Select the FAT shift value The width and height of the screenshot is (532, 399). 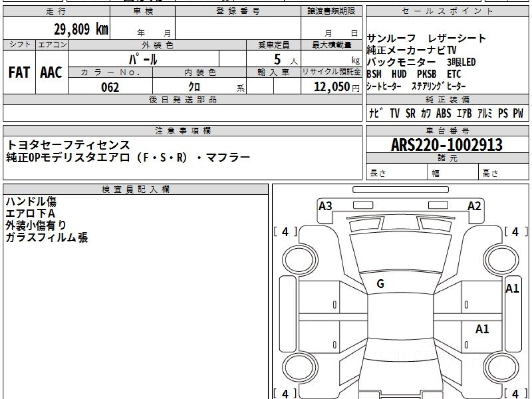coord(19,73)
